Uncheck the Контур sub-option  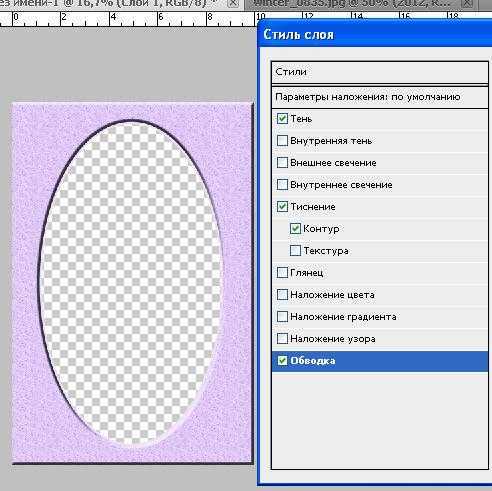coord(295,229)
